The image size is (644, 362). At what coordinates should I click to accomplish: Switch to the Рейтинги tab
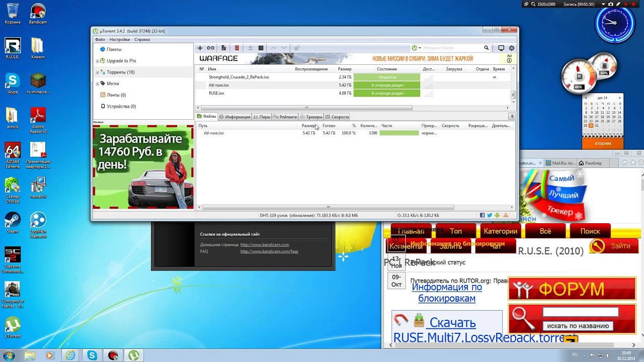285,117
